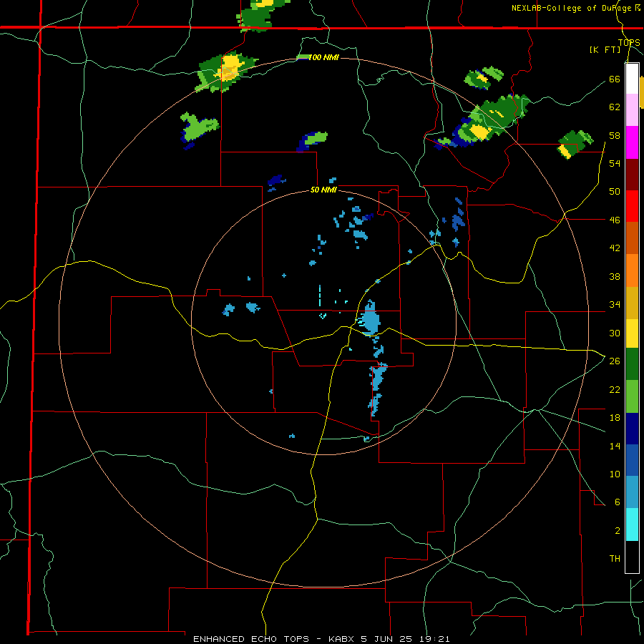Select the cyan swatch on the color bar
This screenshot has width=644, height=644.
[632, 525]
